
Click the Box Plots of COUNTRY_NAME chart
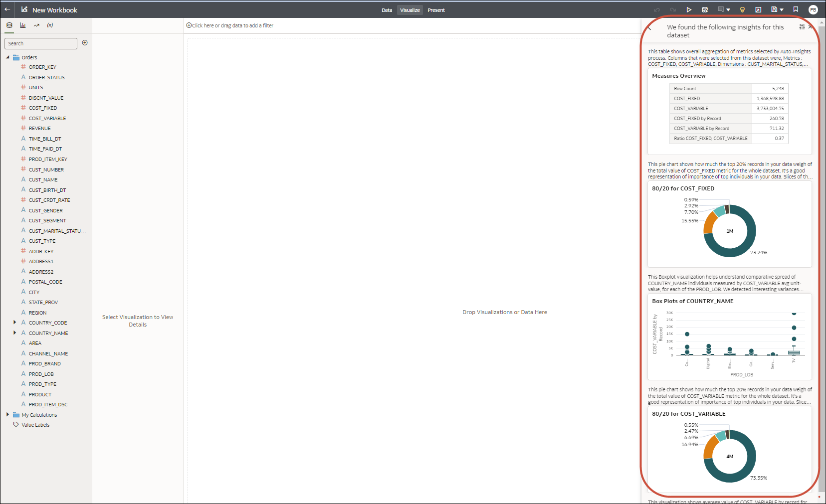(730, 337)
